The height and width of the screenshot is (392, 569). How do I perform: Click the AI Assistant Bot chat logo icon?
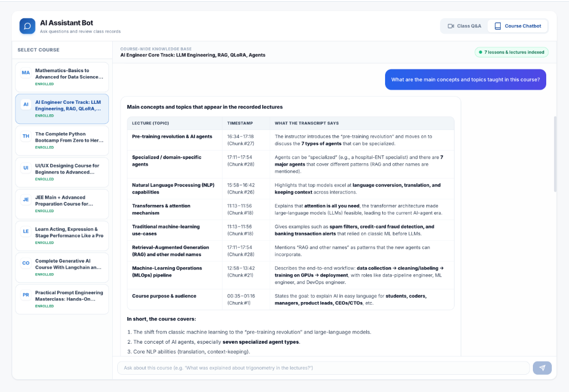click(x=27, y=26)
